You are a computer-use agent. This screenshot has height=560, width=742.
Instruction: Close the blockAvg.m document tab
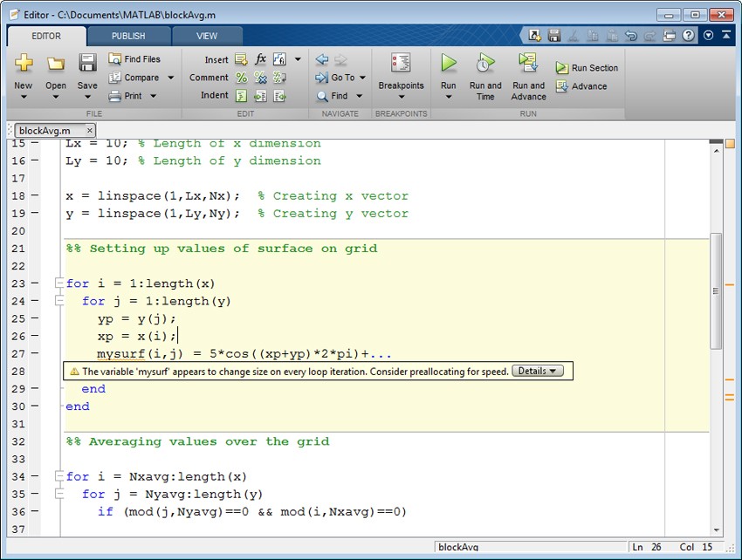[x=91, y=131]
